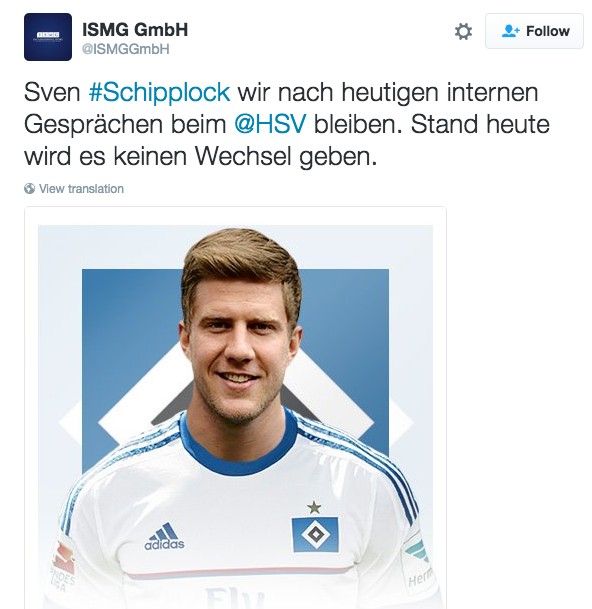
Task: Click the globe icon beside View translation
Action: pos(30,188)
